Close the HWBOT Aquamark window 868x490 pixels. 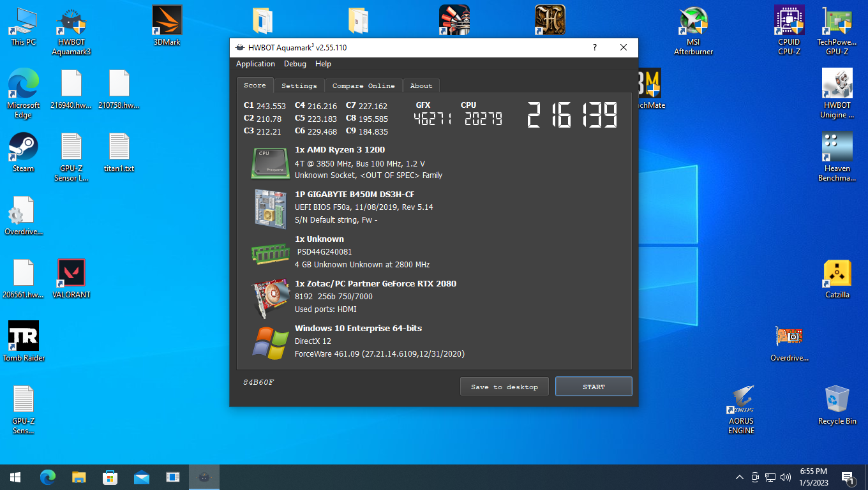tap(624, 47)
